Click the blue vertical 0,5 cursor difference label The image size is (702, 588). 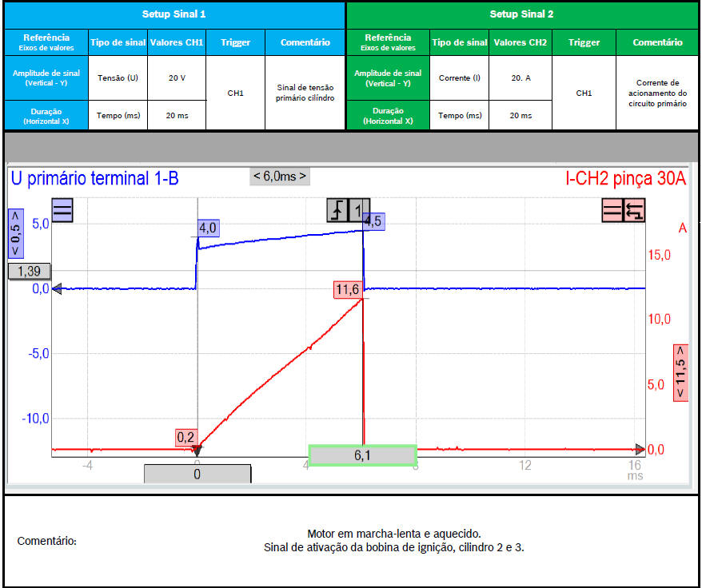[x=14, y=232]
